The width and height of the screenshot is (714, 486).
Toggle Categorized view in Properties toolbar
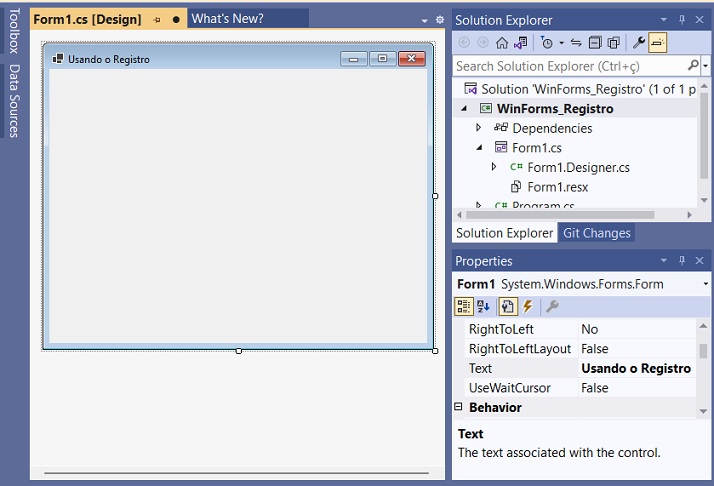coord(464,307)
